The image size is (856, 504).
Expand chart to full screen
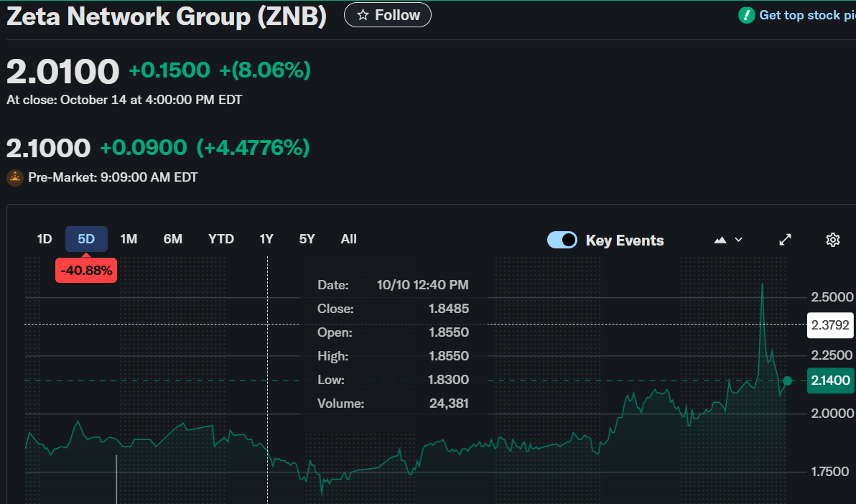[x=786, y=240]
